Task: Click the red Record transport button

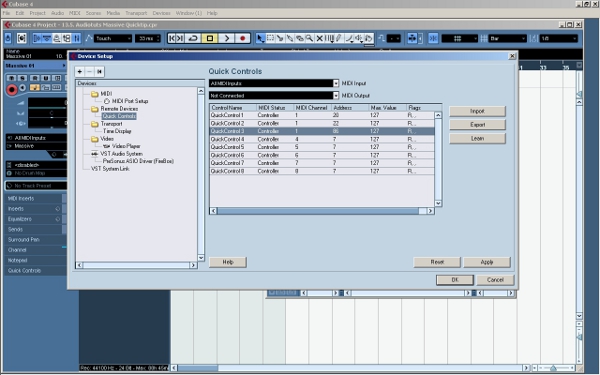Action: (x=243, y=38)
